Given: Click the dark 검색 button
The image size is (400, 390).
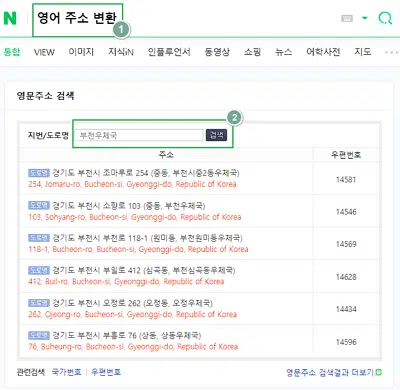Looking at the screenshot, I should pyautogui.click(x=216, y=135).
